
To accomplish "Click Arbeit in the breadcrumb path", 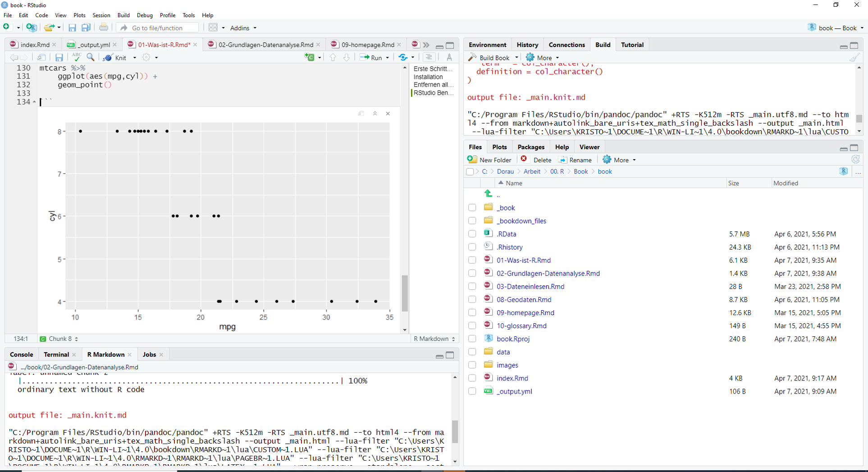I will pos(532,172).
